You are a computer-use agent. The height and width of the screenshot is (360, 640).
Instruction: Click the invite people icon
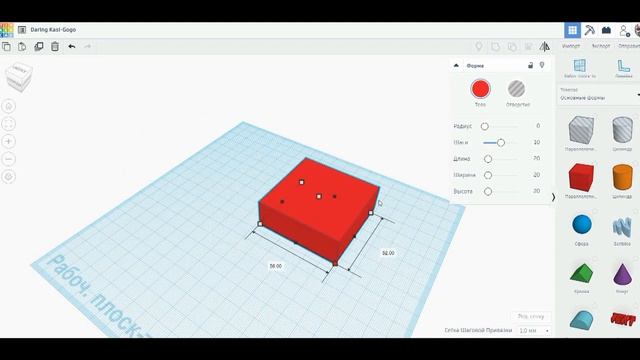click(x=624, y=31)
